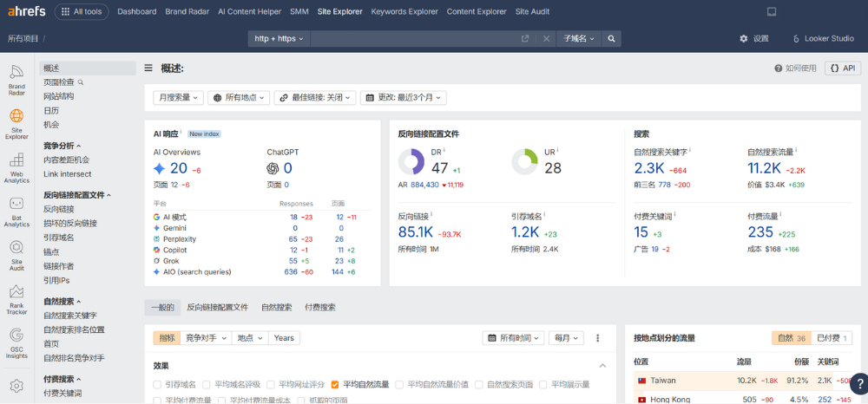Click the Perplexity platform icon
Viewport: 868px width, 404px height.
[x=156, y=239]
